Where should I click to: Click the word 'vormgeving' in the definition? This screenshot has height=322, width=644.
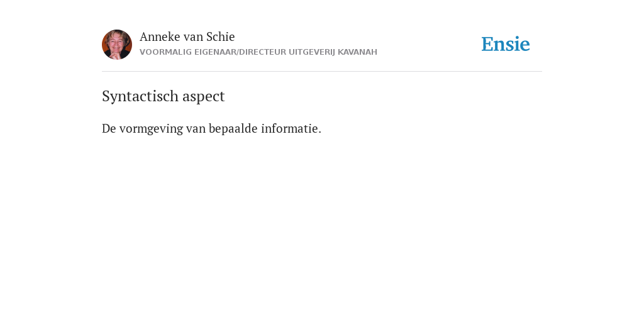[151, 129]
